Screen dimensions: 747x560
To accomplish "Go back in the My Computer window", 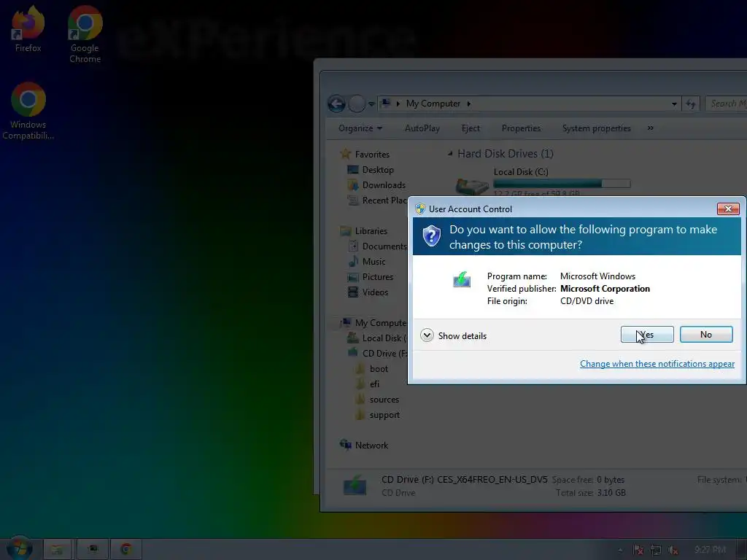I will [x=336, y=104].
